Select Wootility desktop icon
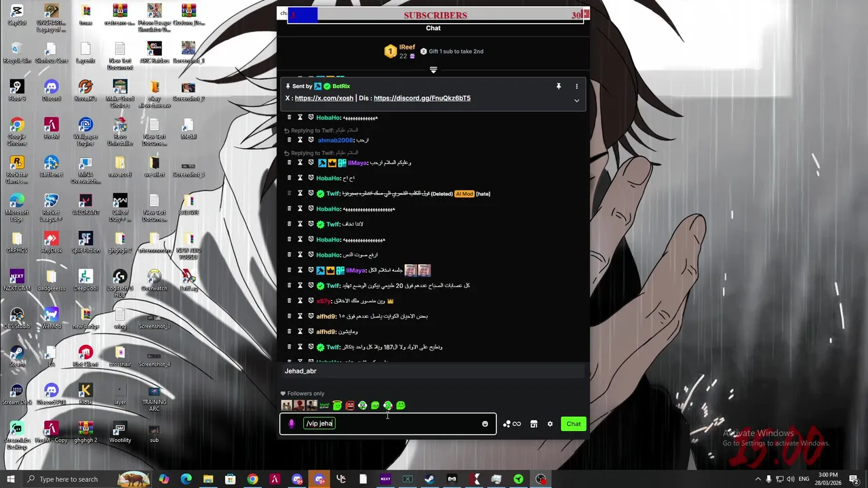 coord(120,432)
